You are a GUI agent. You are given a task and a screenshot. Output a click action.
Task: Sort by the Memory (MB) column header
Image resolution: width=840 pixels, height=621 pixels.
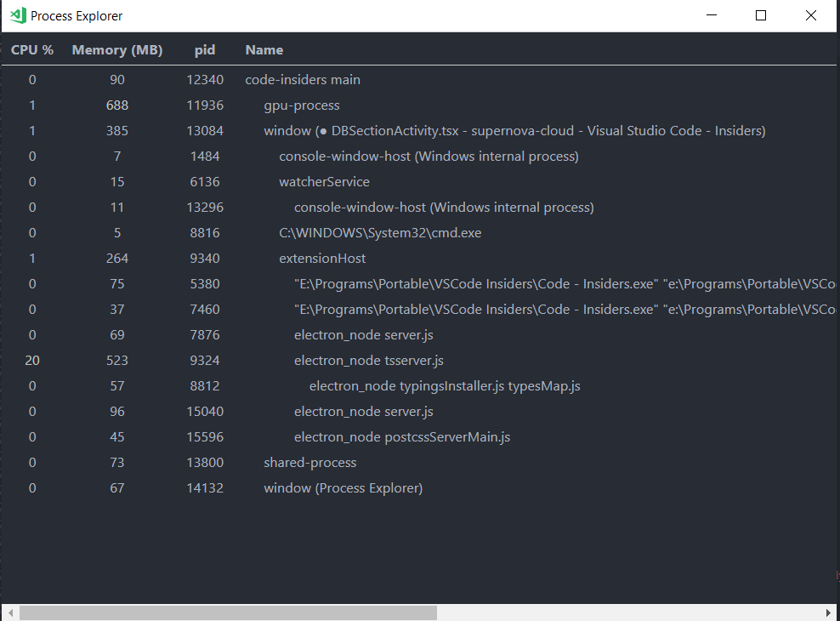coord(116,49)
